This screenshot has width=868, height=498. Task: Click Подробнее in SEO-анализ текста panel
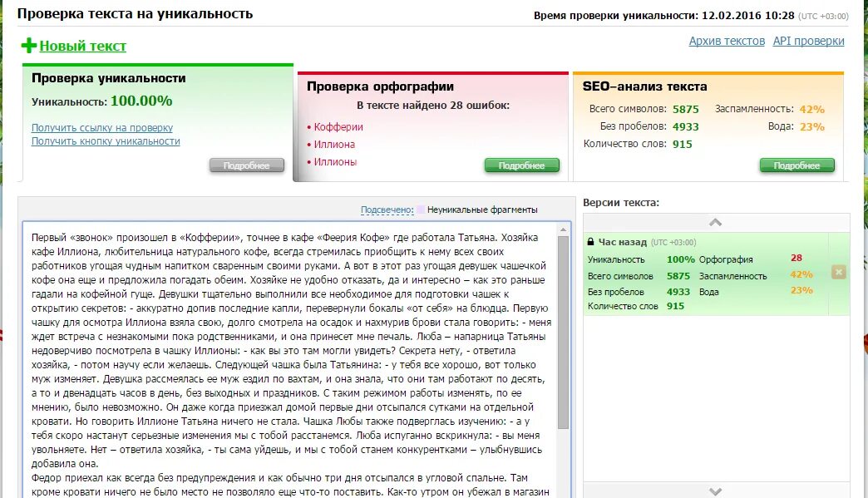(796, 165)
